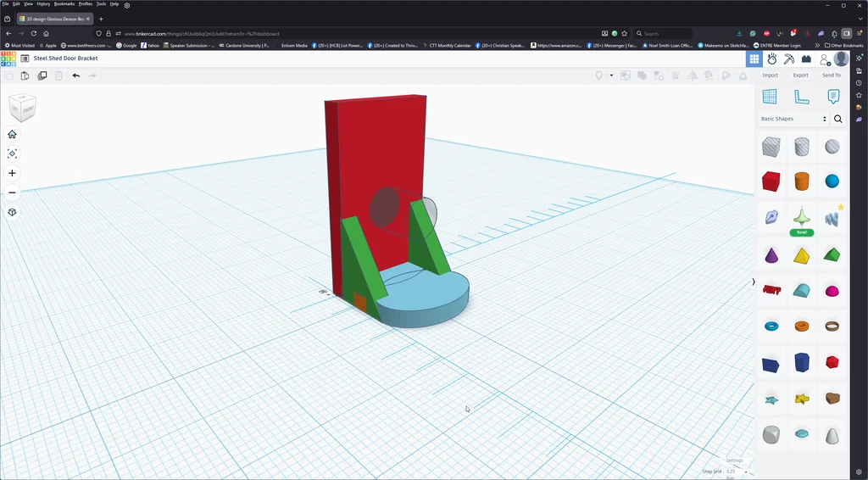Collapse the shapes panel with chevron
Screen dimensions: 868x480
point(754,282)
